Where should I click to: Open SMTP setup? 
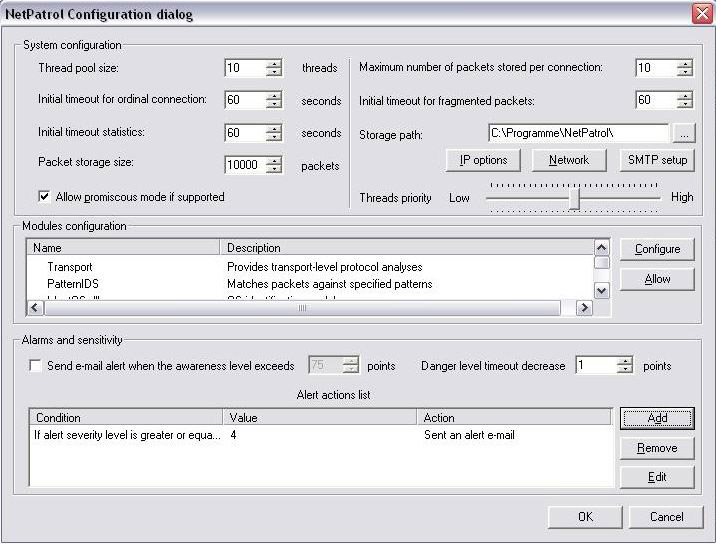click(657, 160)
